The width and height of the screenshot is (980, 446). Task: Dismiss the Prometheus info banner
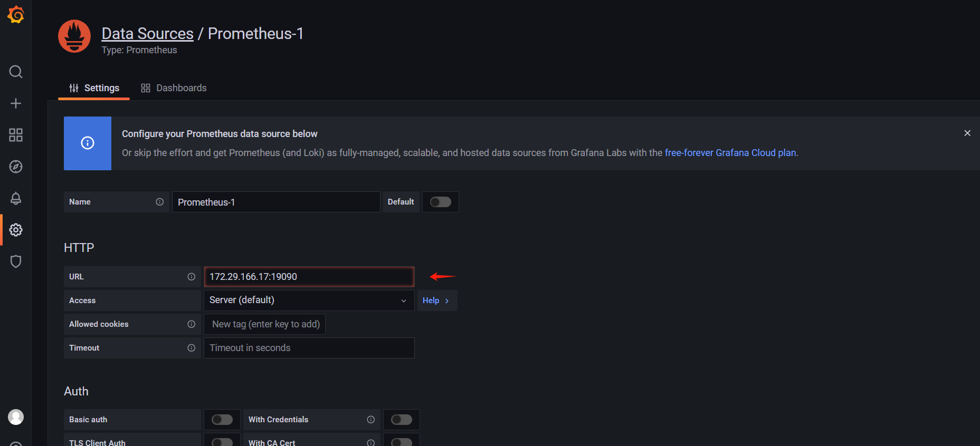[967, 133]
